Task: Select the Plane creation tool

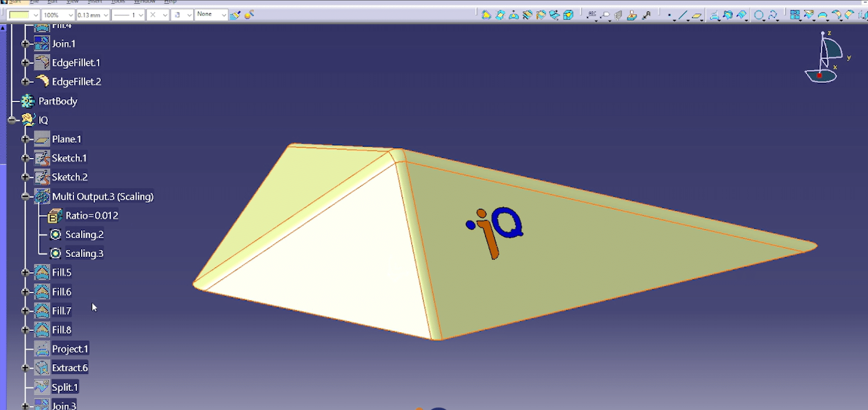Action: click(x=697, y=16)
